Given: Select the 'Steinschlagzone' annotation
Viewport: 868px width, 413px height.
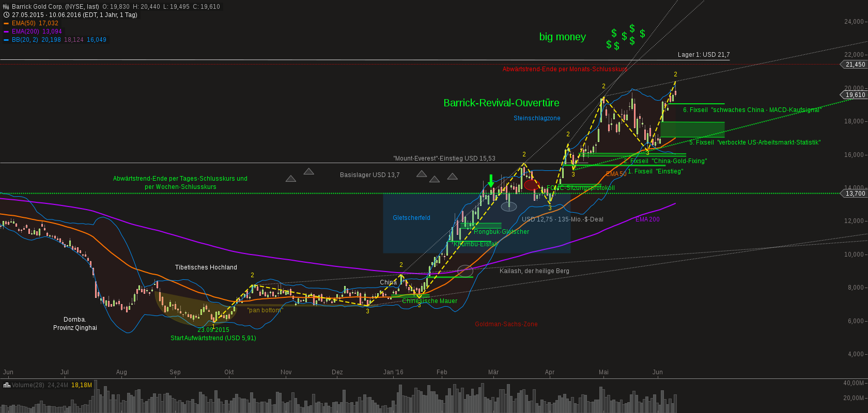Looking at the screenshot, I should pyautogui.click(x=537, y=118).
